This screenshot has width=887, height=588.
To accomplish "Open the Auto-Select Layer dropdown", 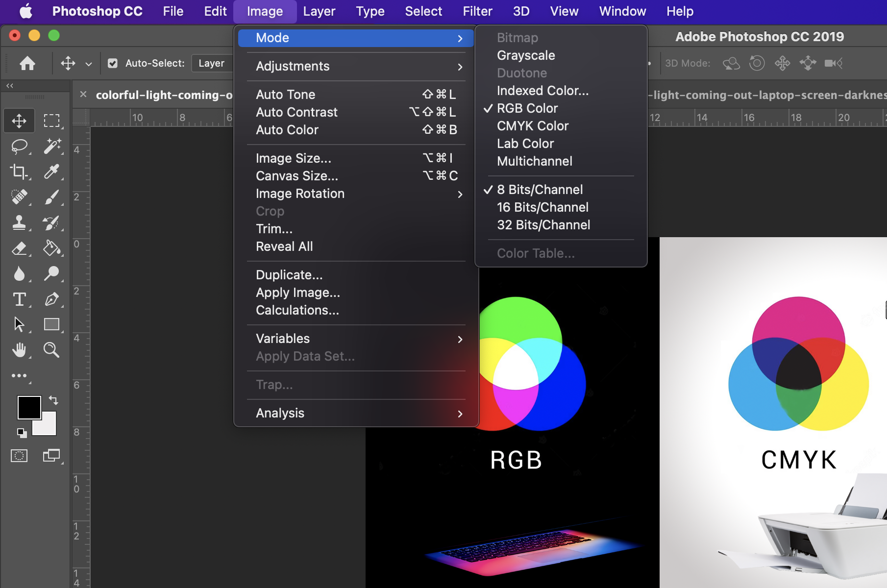I will coord(212,63).
